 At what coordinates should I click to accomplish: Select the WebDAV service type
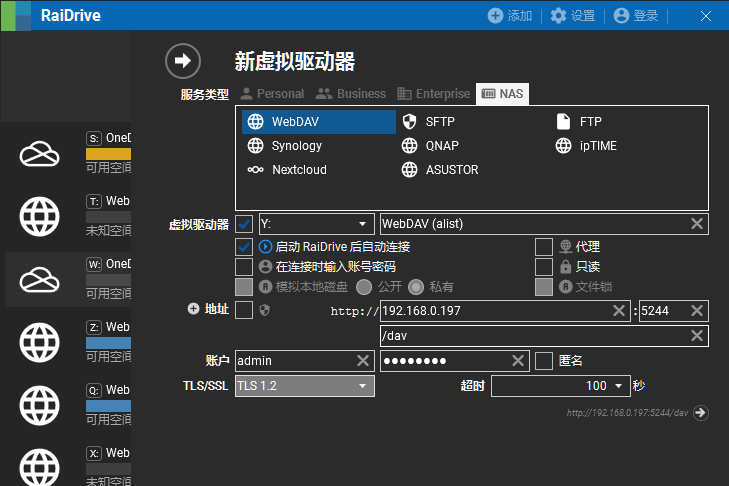pyautogui.click(x=318, y=122)
